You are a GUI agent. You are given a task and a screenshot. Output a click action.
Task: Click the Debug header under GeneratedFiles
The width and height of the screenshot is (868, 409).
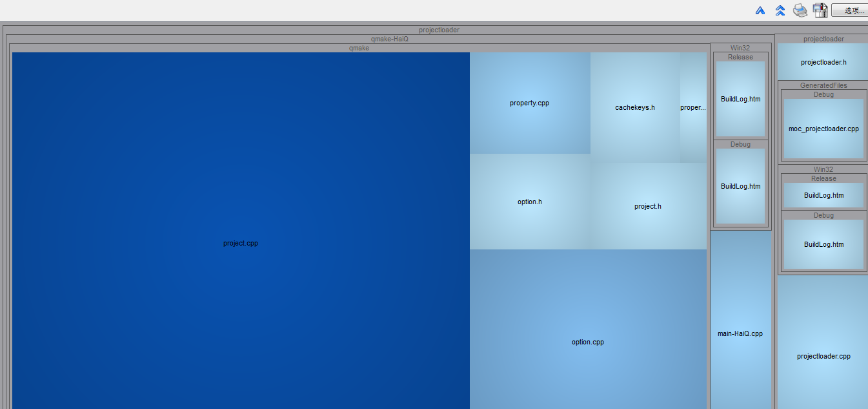click(x=823, y=94)
